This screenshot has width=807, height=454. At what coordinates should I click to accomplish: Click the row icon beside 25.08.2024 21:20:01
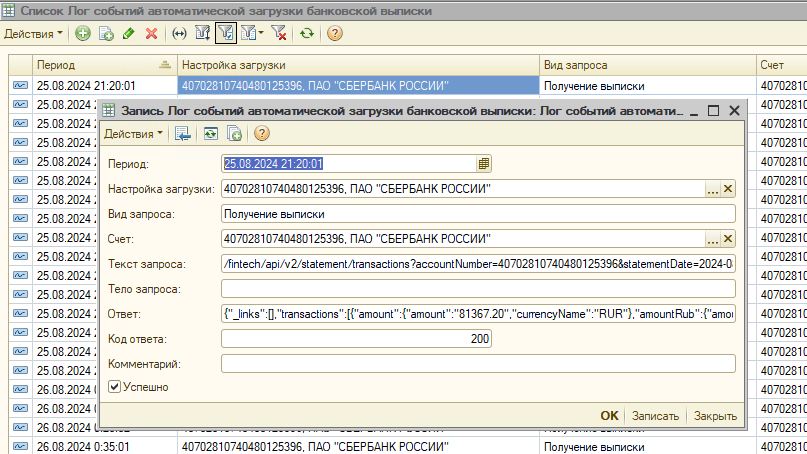pyautogui.click(x=21, y=85)
